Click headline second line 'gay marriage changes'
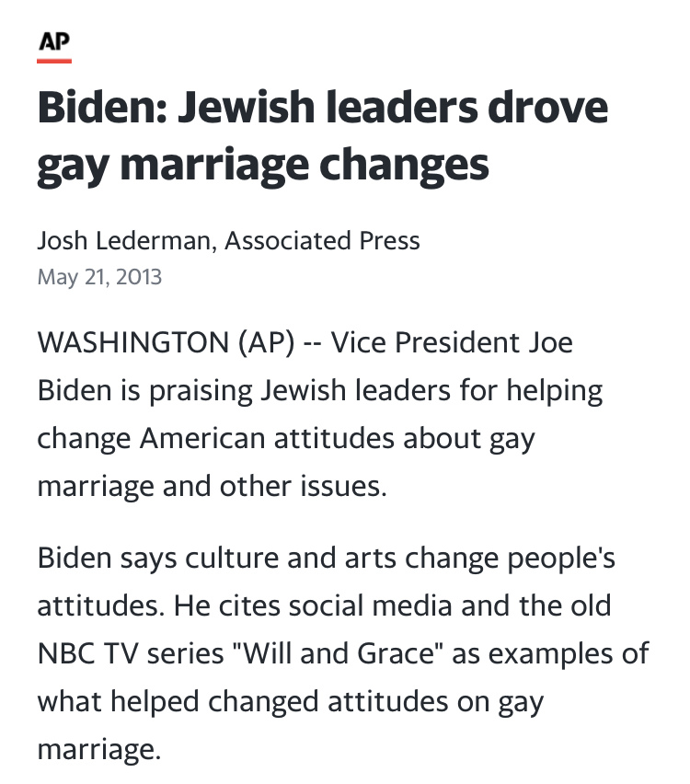690x784 pixels. point(263,166)
